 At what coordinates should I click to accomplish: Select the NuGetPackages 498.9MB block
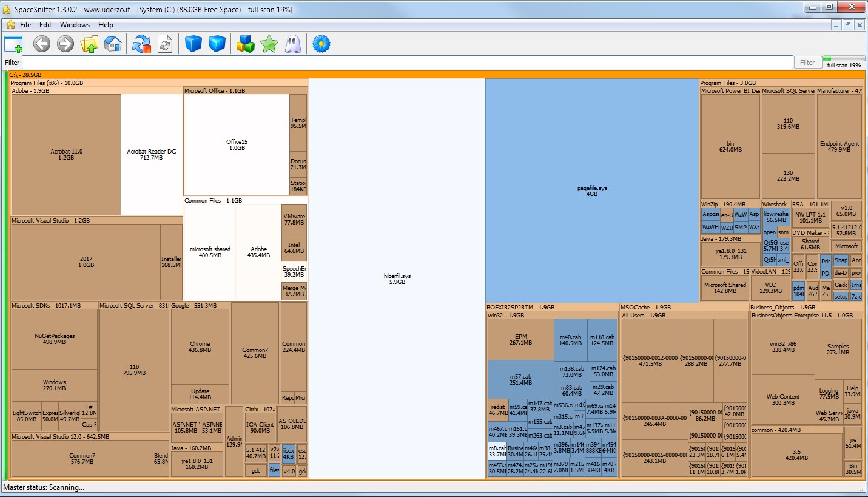tap(55, 339)
